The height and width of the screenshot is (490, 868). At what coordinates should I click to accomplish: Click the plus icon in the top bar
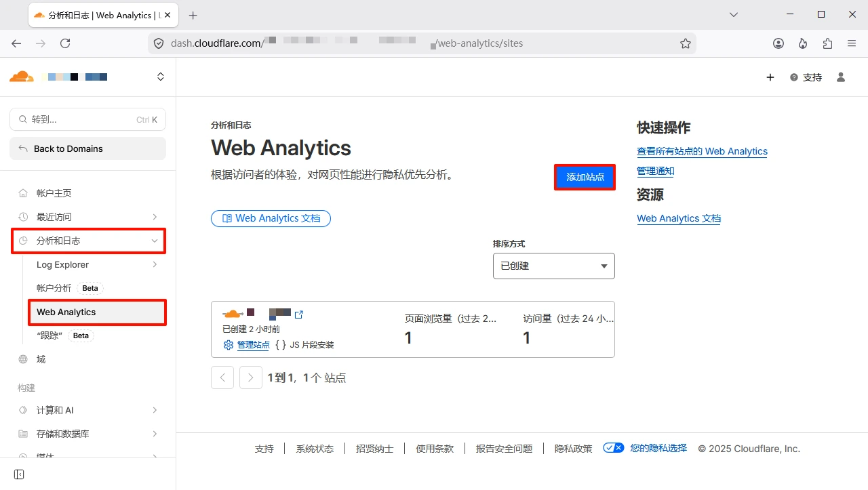(770, 77)
